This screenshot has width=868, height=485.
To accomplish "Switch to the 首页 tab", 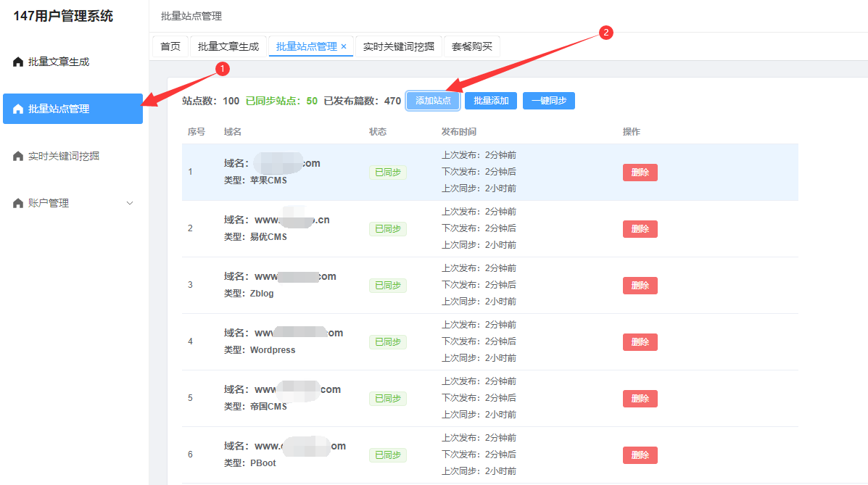I will point(170,46).
